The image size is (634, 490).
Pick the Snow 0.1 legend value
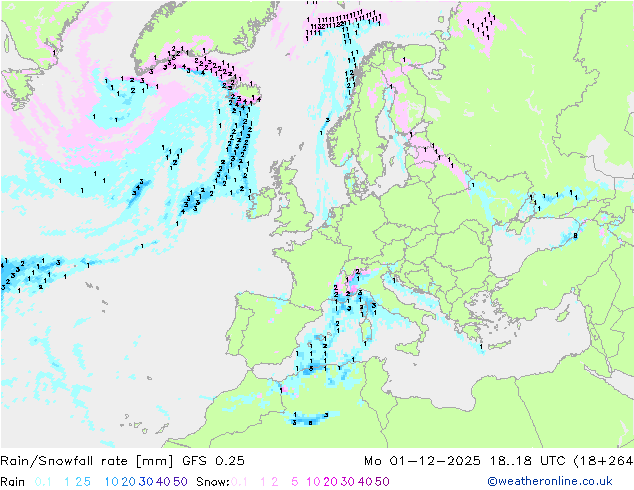(239, 482)
